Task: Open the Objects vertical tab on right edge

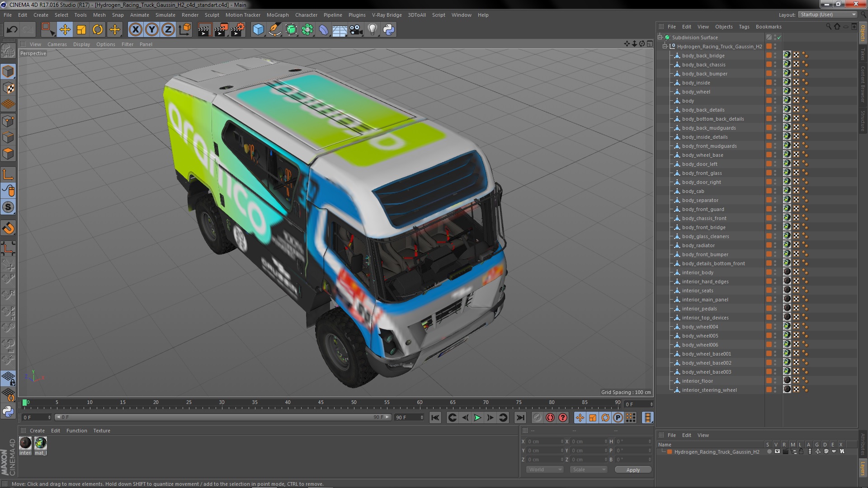Action: 863,33
